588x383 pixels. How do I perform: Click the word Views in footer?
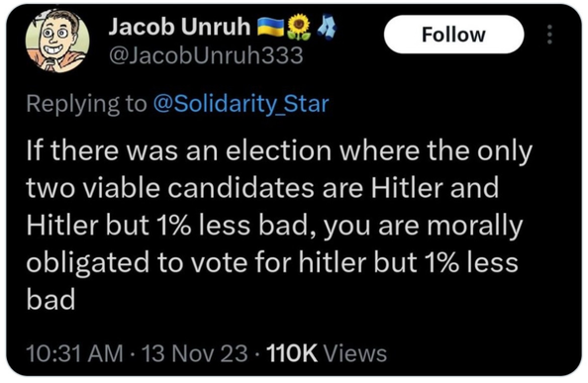pyautogui.click(x=354, y=353)
